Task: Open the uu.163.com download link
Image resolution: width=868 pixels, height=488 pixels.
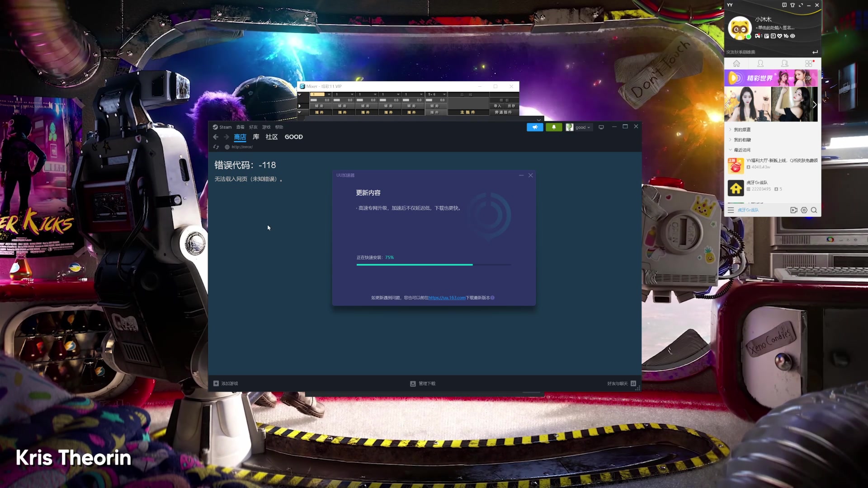Action: (x=447, y=298)
